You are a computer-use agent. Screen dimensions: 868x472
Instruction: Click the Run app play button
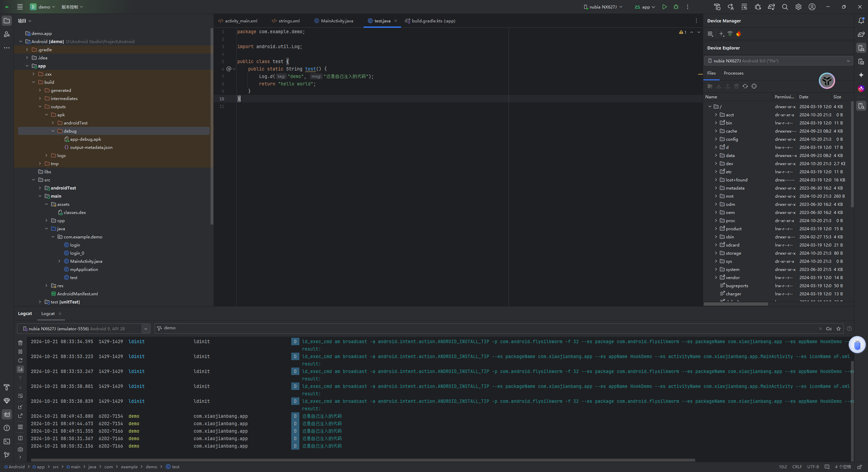point(665,7)
